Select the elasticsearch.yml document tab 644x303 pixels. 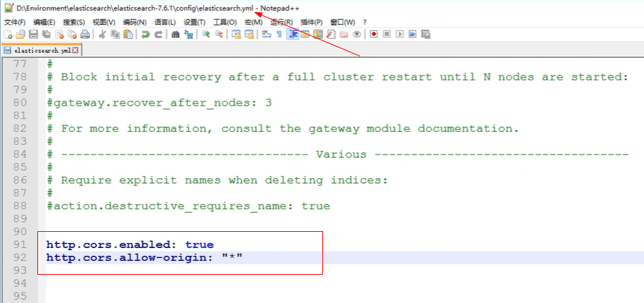pyautogui.click(x=41, y=51)
